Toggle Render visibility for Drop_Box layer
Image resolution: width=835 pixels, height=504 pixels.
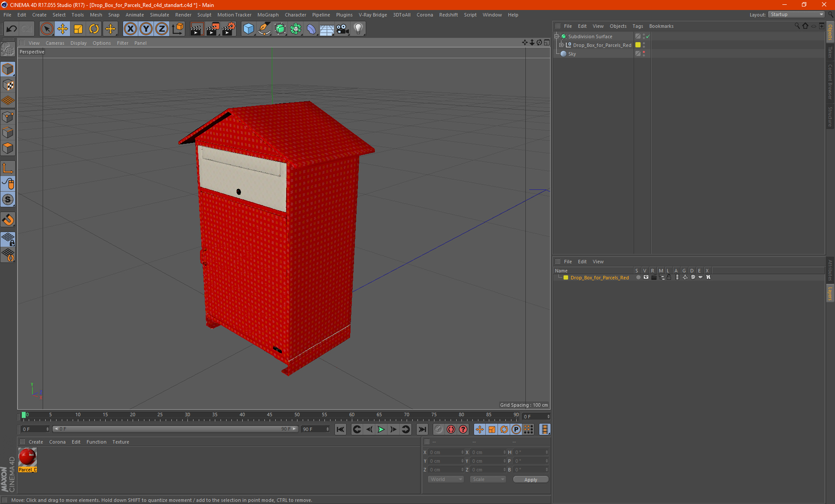654,277
